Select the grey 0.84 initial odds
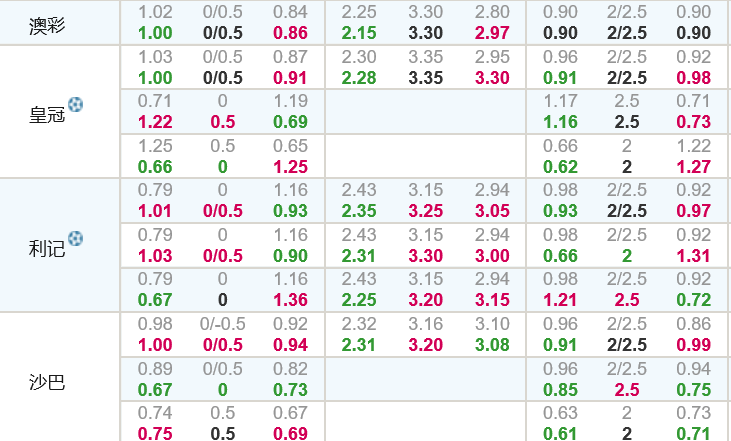 click(x=290, y=12)
